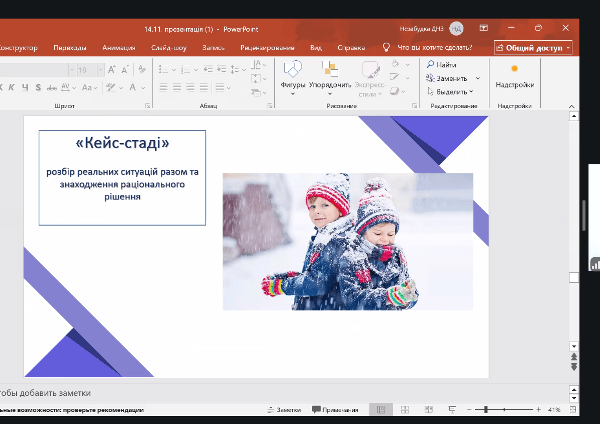Switch to Normal view in status bar
600x424 pixels.
[x=380, y=410]
